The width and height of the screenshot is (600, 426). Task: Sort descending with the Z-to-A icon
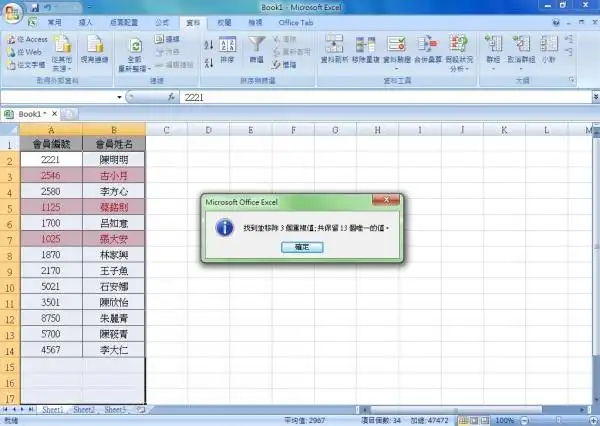point(209,62)
